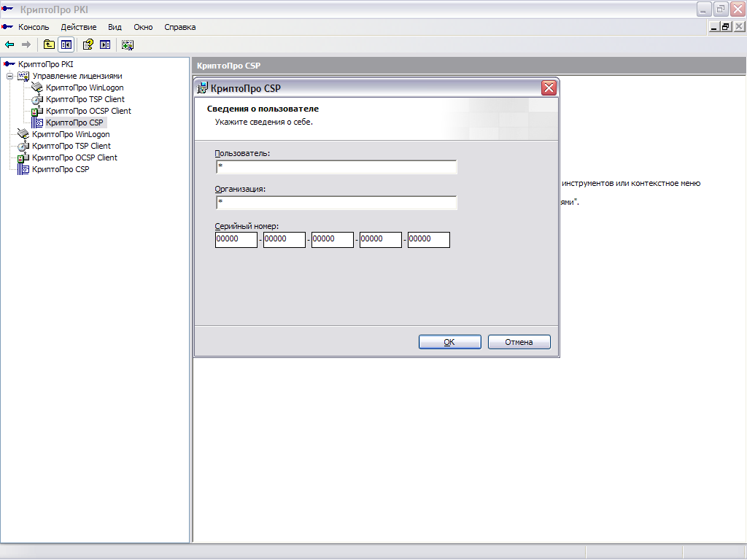Click the top-level КриптоПро CSP icon
Image resolution: width=747 pixels, height=560 pixels.
click(x=23, y=169)
